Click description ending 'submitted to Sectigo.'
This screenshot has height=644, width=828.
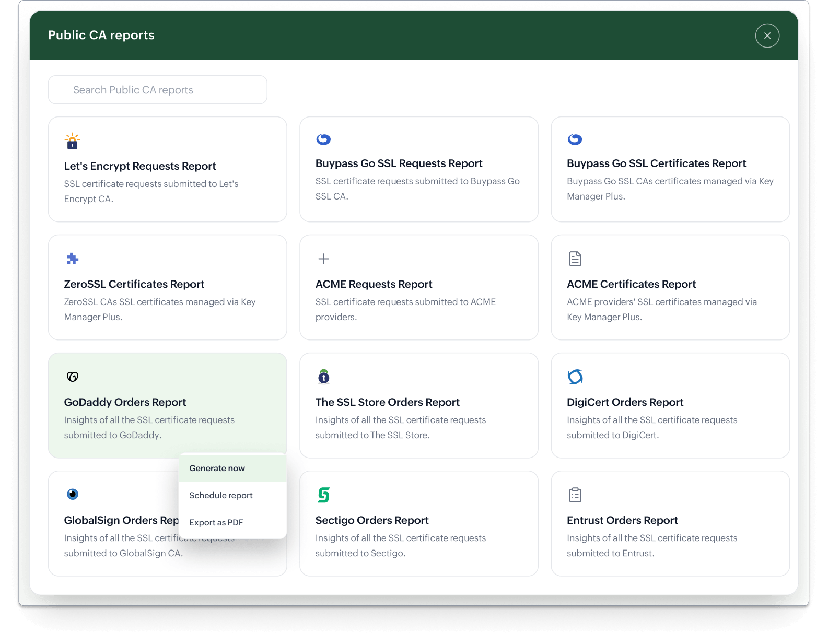[401, 546]
